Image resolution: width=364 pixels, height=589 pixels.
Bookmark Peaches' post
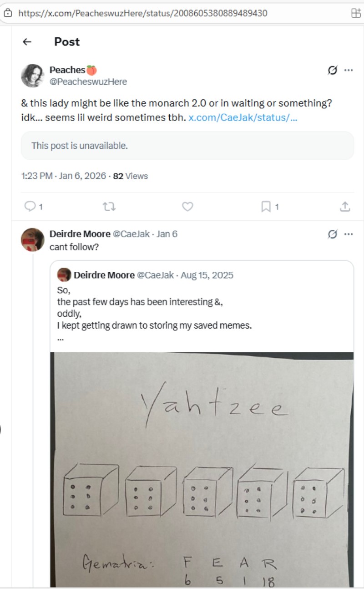tap(266, 207)
